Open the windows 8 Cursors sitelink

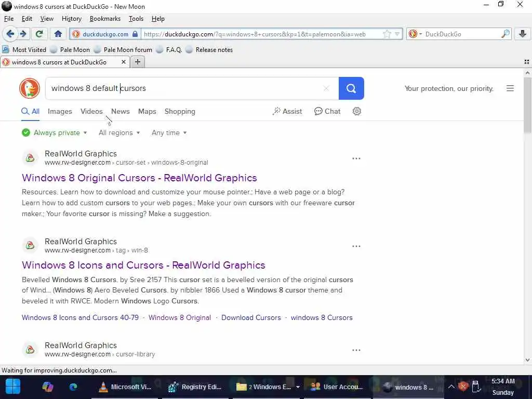pyautogui.click(x=322, y=317)
